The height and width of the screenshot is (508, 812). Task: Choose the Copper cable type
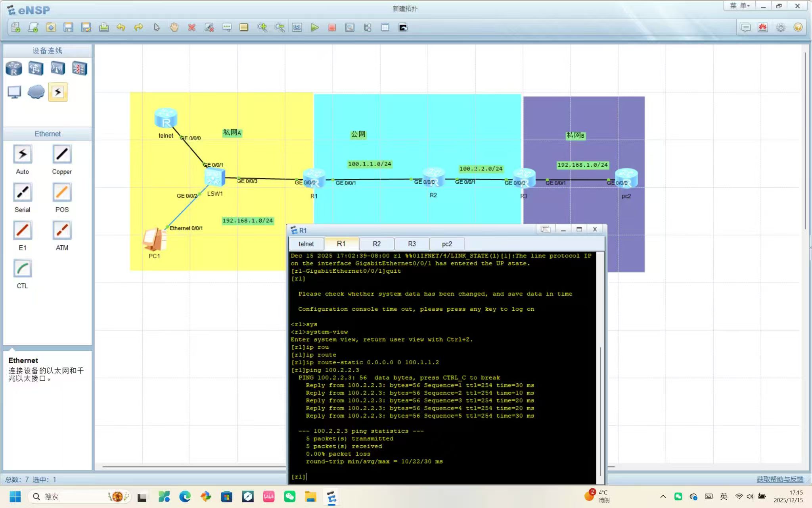pos(62,155)
